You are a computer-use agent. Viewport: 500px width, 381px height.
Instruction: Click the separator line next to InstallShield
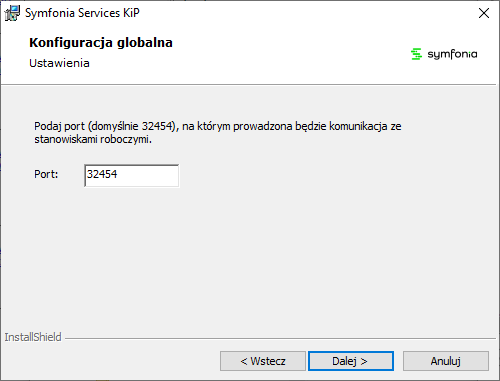(281, 339)
